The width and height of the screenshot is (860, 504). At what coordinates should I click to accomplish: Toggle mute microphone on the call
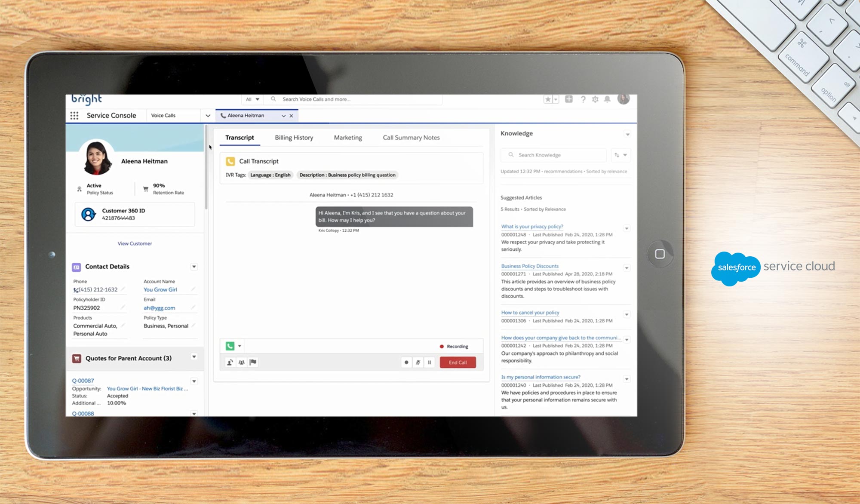[x=418, y=363]
